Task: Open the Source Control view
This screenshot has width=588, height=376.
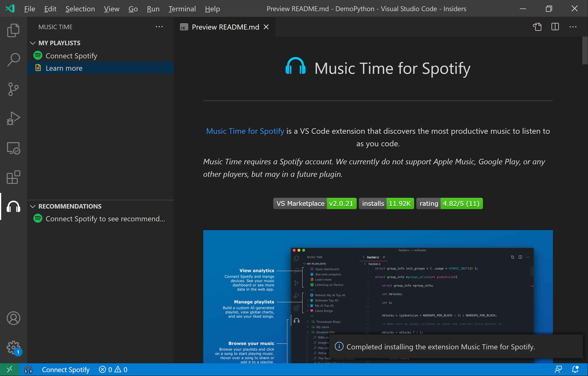Action: (13, 89)
